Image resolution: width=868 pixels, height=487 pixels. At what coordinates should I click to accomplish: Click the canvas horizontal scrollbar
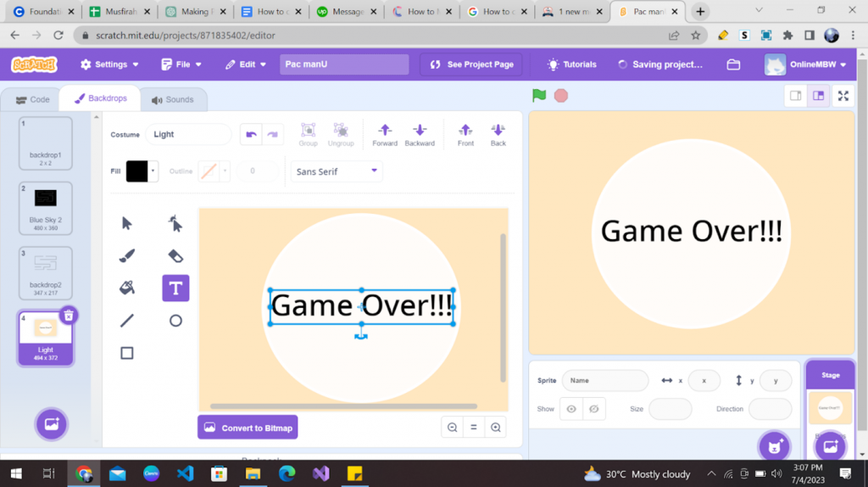(x=343, y=406)
